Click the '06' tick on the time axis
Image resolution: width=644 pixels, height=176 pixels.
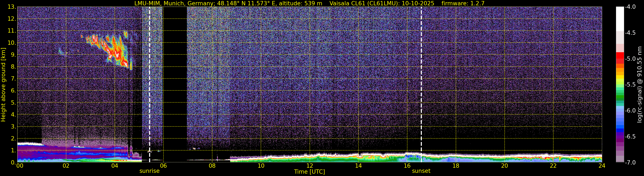pyautogui.click(x=163, y=166)
